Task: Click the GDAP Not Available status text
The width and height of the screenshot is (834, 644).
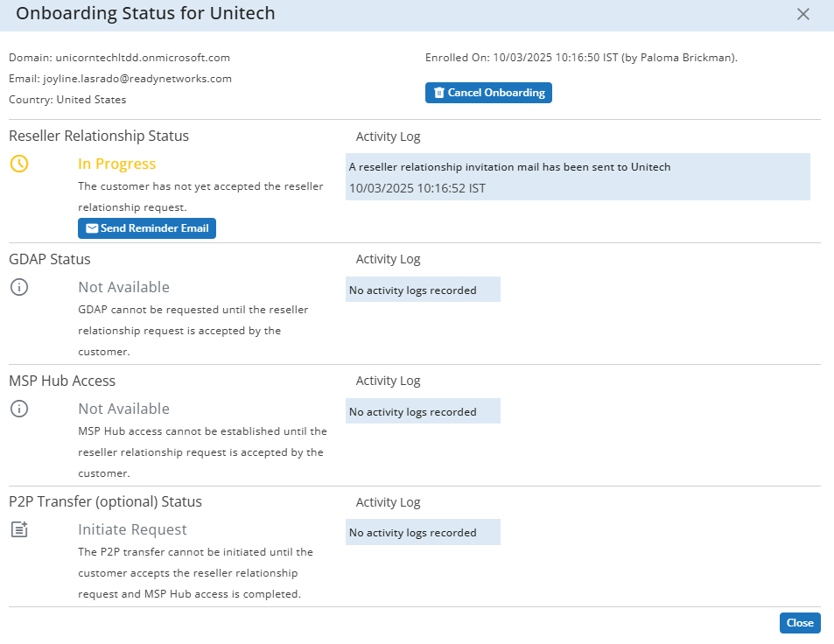Action: 124,287
